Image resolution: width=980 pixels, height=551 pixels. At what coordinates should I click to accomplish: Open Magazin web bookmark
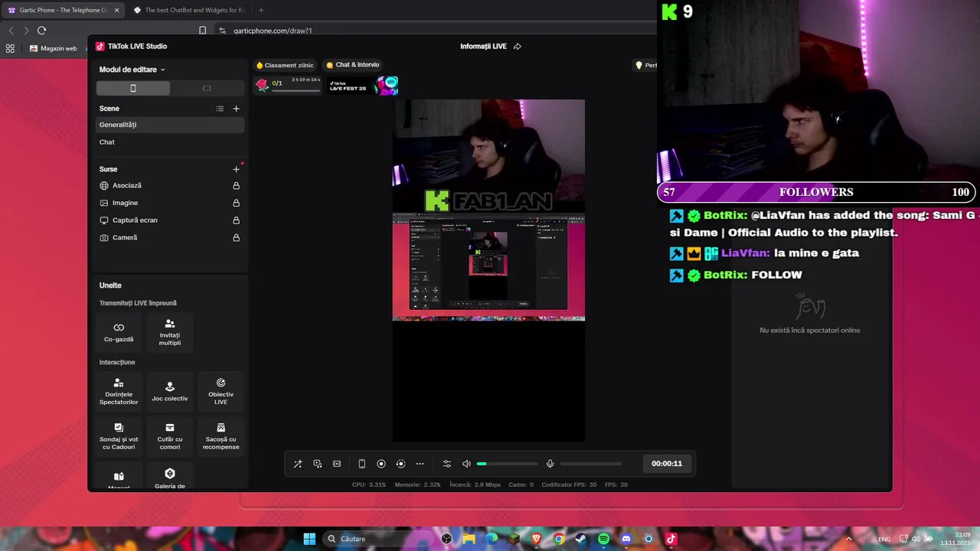[x=54, y=48]
